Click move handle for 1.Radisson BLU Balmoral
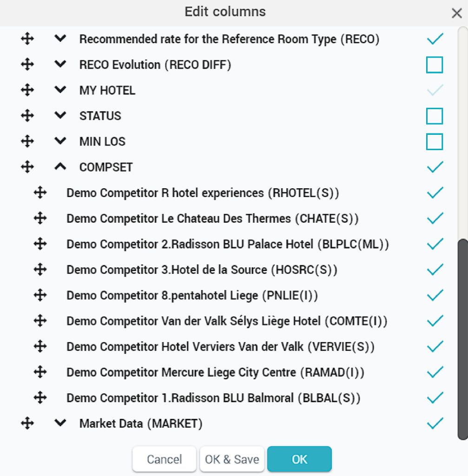This screenshot has height=476, width=468. tap(40, 398)
